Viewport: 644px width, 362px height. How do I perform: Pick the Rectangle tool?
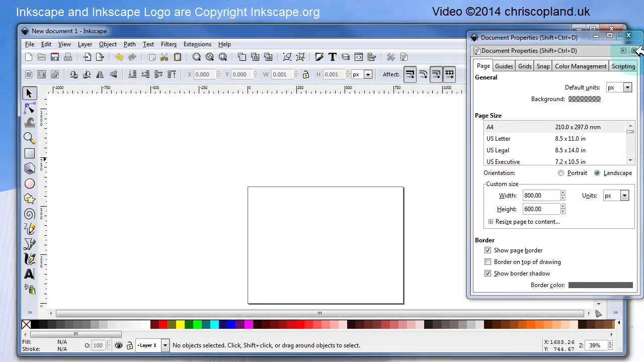tap(29, 153)
